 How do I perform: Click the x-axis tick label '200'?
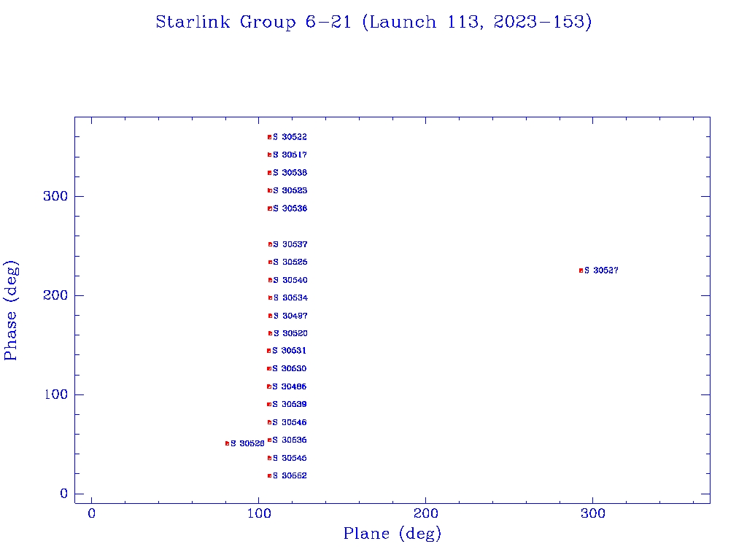point(426,513)
